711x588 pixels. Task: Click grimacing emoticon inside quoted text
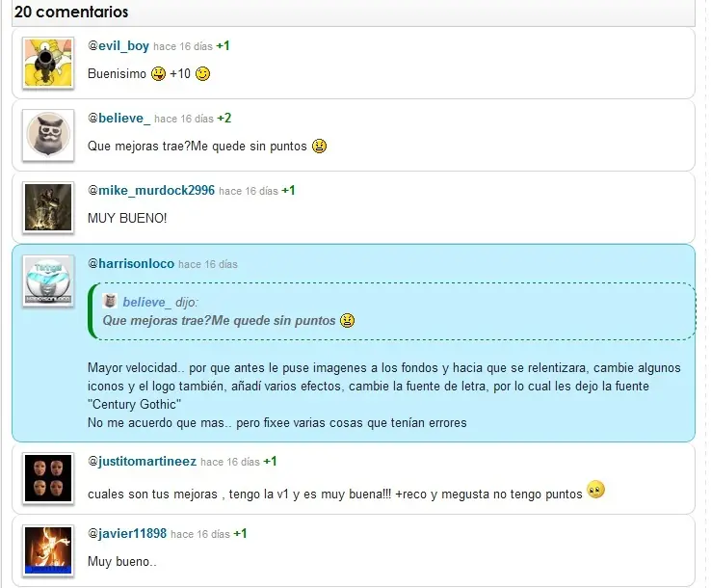(348, 320)
